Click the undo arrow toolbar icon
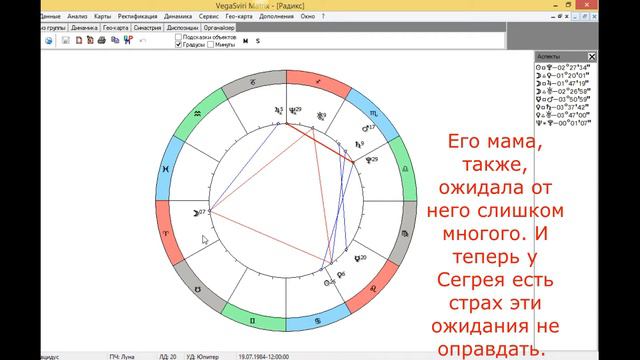The width and height of the screenshot is (640, 360). tap(142, 40)
